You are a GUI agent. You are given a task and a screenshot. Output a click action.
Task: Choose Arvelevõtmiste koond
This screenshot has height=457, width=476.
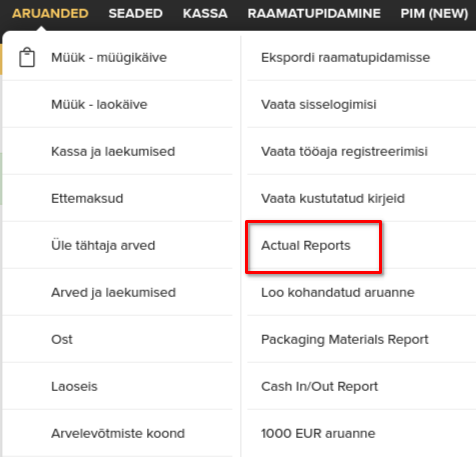118,434
